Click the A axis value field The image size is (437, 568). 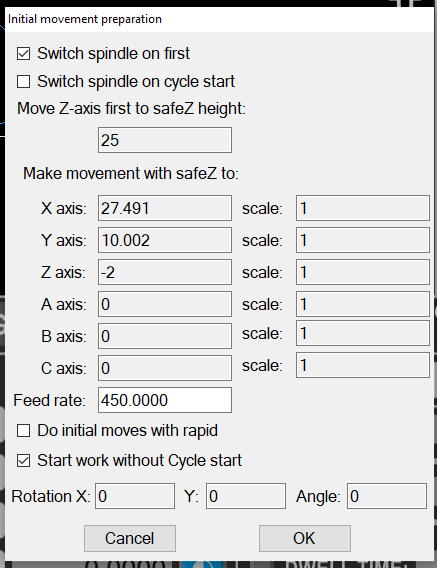(x=165, y=304)
